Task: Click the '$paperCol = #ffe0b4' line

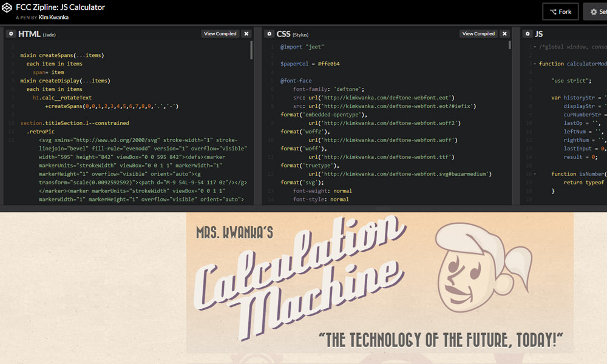Action: [310, 64]
